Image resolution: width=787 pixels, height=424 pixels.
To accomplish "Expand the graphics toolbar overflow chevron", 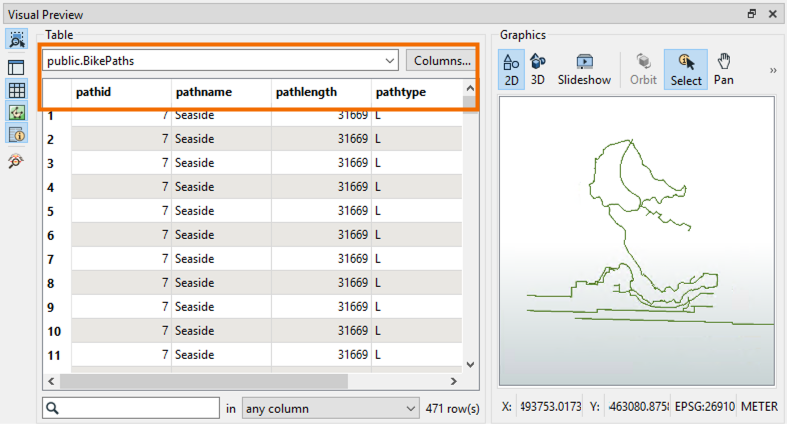I will click(x=773, y=71).
